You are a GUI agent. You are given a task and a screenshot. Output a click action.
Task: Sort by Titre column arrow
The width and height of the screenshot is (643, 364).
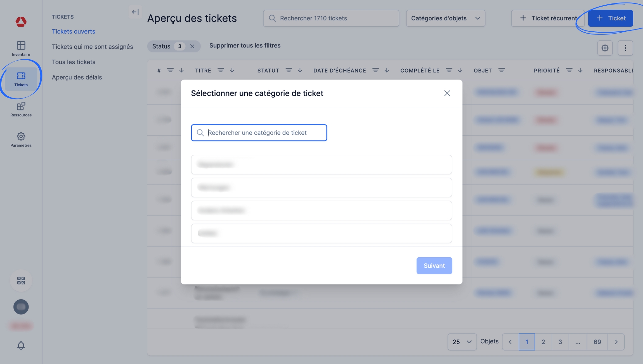click(232, 70)
